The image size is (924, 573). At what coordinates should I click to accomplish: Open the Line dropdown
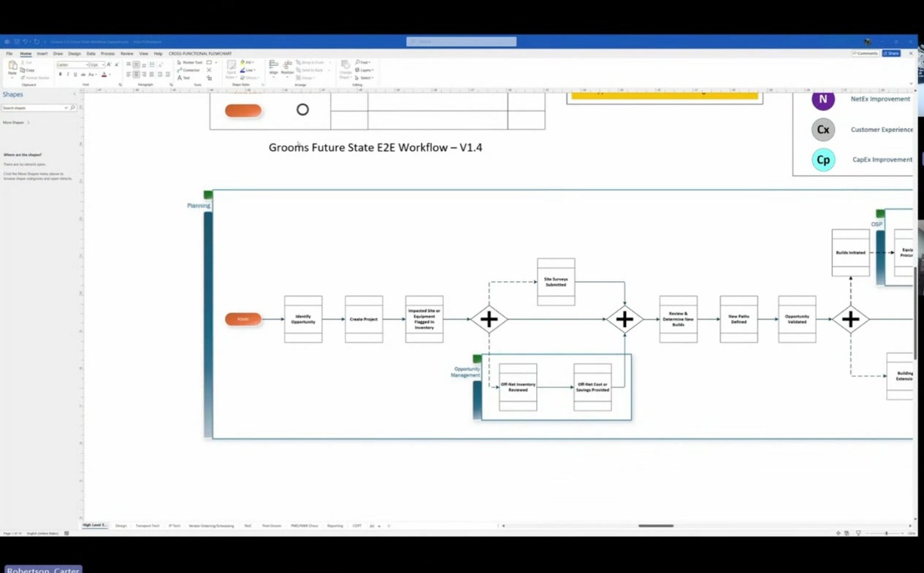point(247,70)
